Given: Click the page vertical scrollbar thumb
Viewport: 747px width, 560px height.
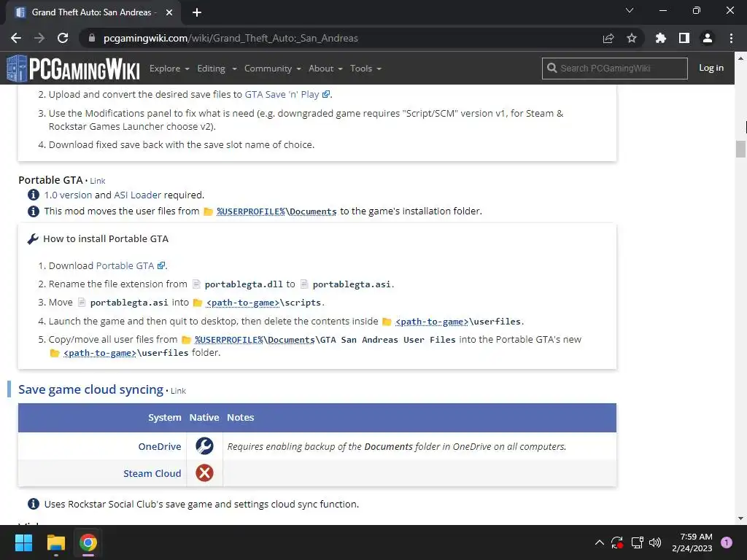Looking at the screenshot, I should click(x=740, y=149).
